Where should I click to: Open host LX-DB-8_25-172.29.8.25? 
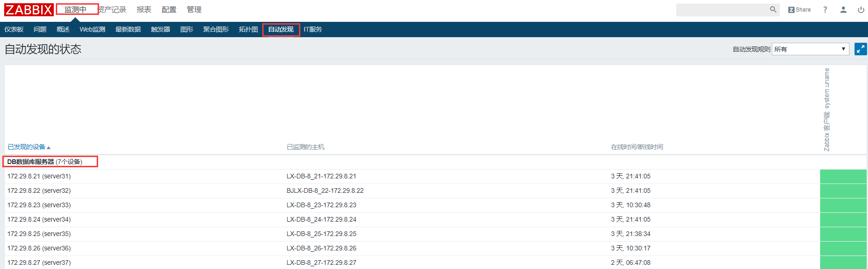pyautogui.click(x=321, y=234)
